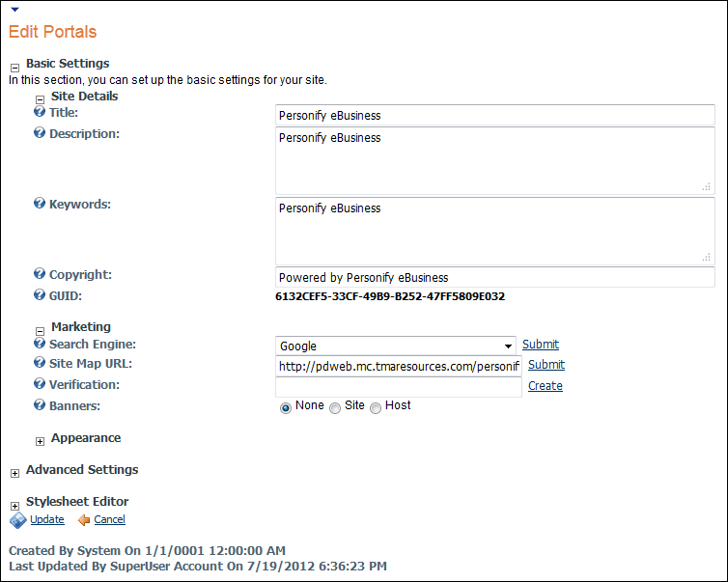
Task: Click the GUID help icon
Action: click(40, 295)
